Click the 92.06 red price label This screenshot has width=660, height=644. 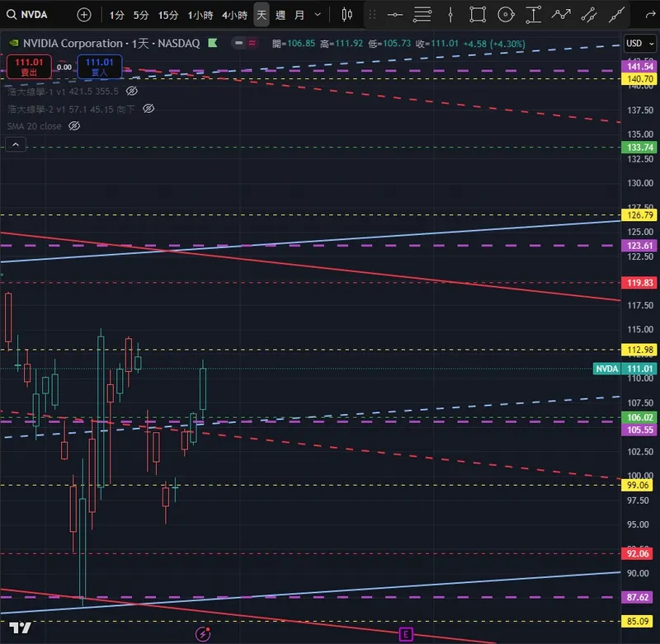click(x=637, y=553)
